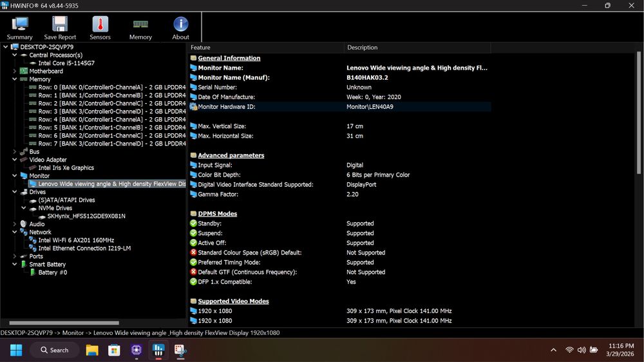This screenshot has height=362, width=644.
Task: Open File Explorer from the taskbar
Action: pos(92,350)
